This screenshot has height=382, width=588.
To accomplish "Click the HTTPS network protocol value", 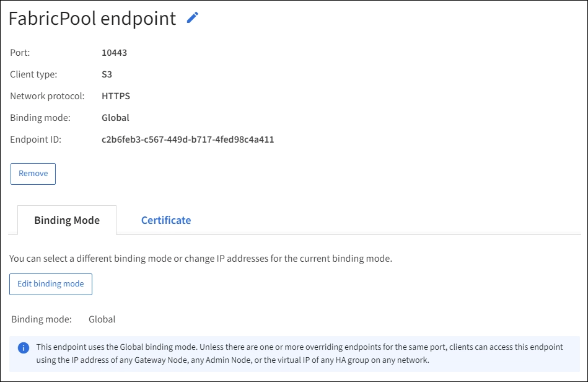I will 116,96.
